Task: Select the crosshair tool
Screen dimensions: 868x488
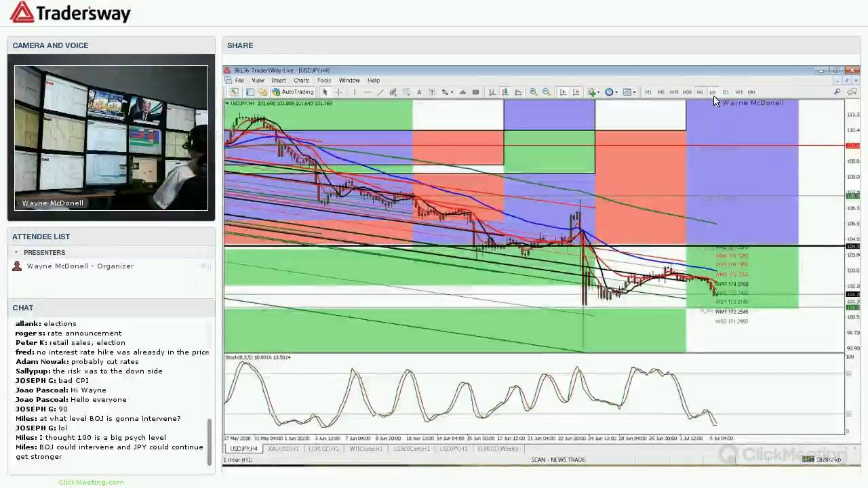Action: click(x=338, y=92)
